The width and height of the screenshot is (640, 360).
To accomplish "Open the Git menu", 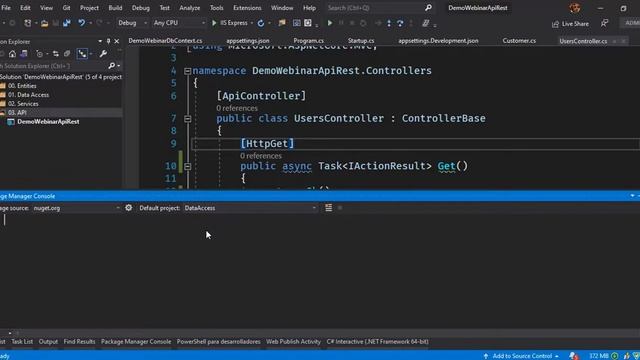I will (66, 8).
